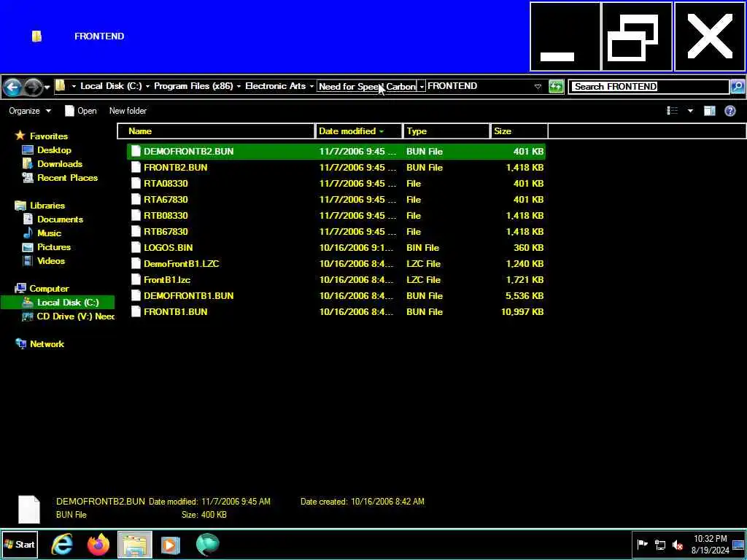This screenshot has height=560, width=747.
Task: Click the muted volume tray icon
Action: pyautogui.click(x=677, y=544)
